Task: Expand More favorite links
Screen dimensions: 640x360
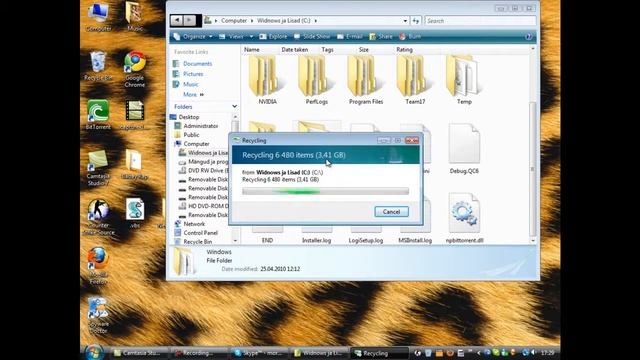Action: (193, 94)
